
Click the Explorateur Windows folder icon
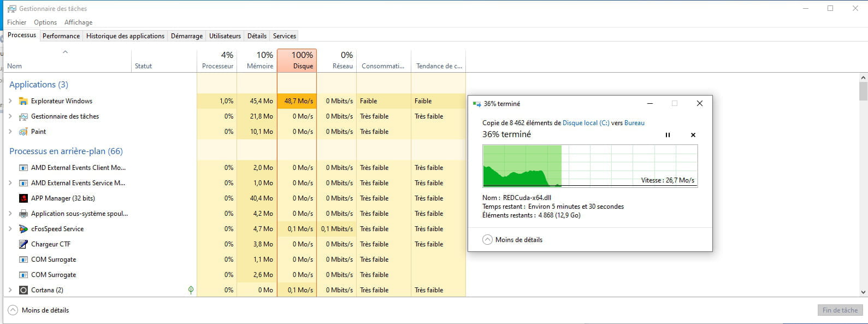(x=23, y=101)
